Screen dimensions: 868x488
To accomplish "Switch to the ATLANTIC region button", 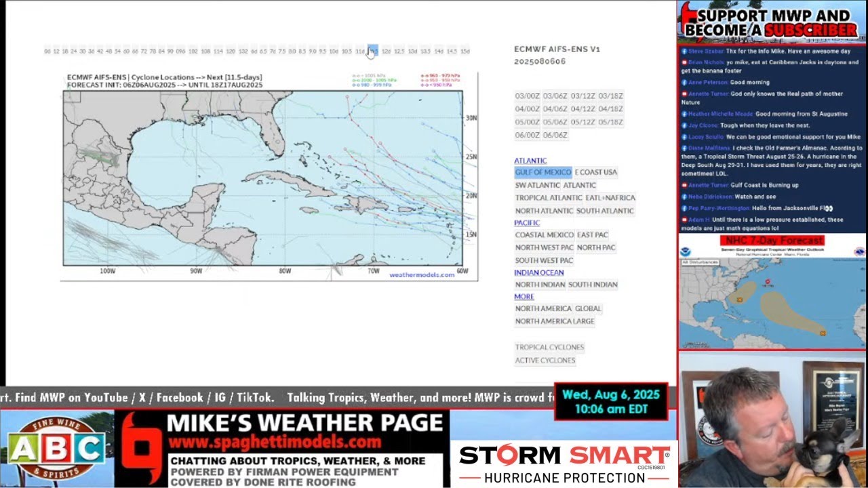I will click(x=580, y=185).
